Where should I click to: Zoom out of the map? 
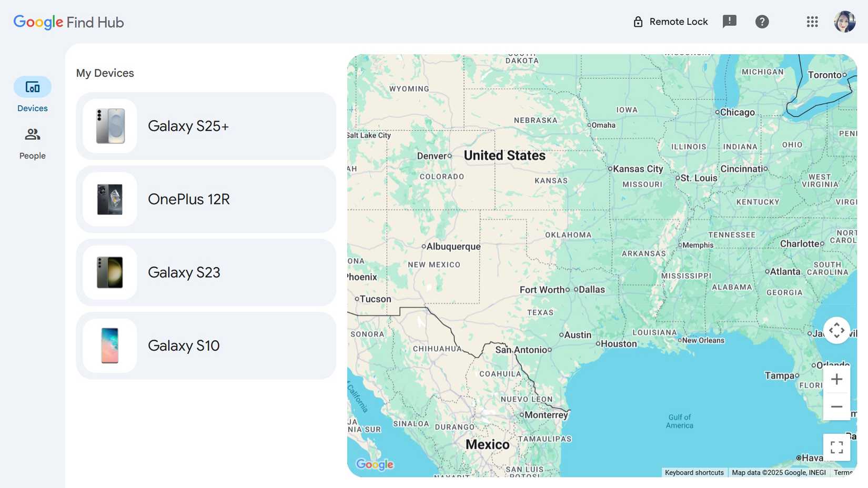point(836,406)
